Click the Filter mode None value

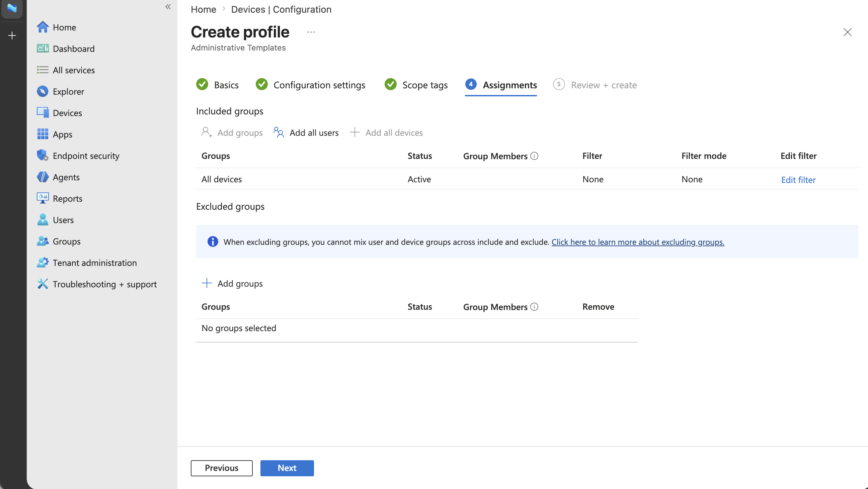click(x=692, y=179)
